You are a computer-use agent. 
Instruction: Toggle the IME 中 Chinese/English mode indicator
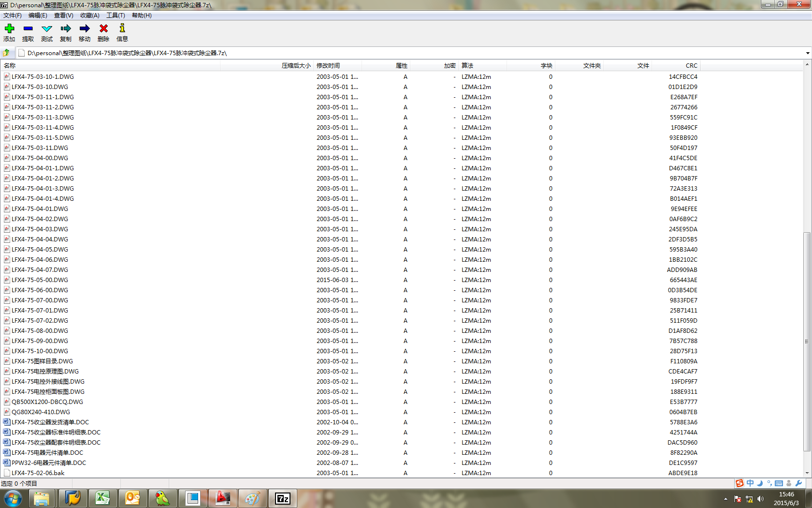750,483
